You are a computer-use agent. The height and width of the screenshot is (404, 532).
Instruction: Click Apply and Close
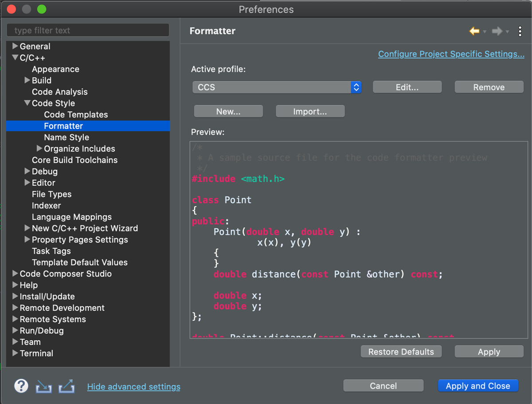point(478,385)
